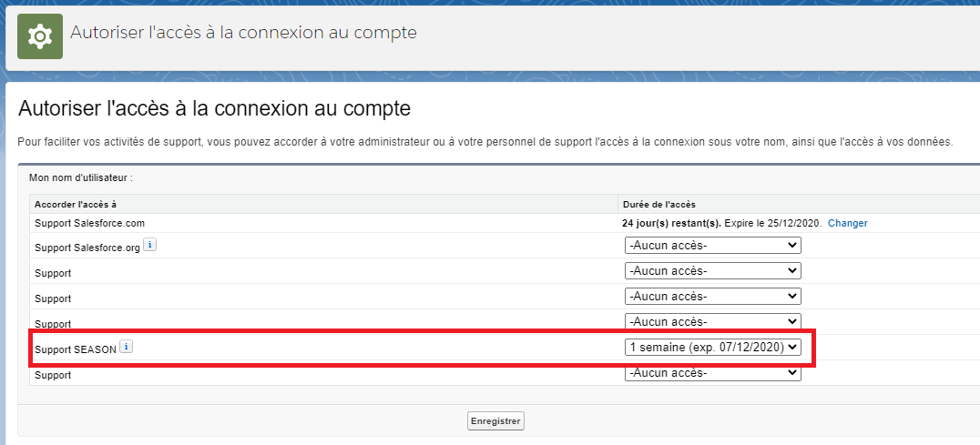Click the "Mon nom d'utilisateur" label
The height and width of the screenshot is (445, 980).
coord(81,177)
